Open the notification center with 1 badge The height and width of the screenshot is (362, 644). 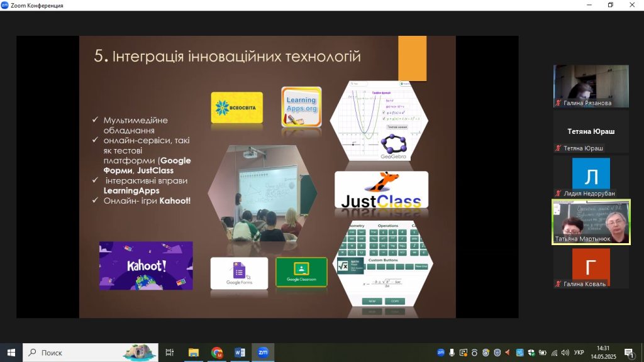pos(629,353)
